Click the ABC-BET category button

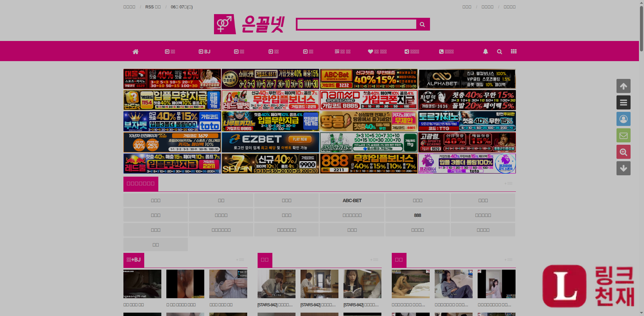352,200
